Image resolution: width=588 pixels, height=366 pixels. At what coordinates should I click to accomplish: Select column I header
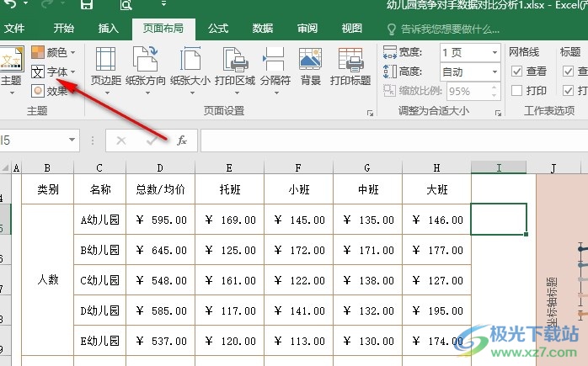(499, 167)
